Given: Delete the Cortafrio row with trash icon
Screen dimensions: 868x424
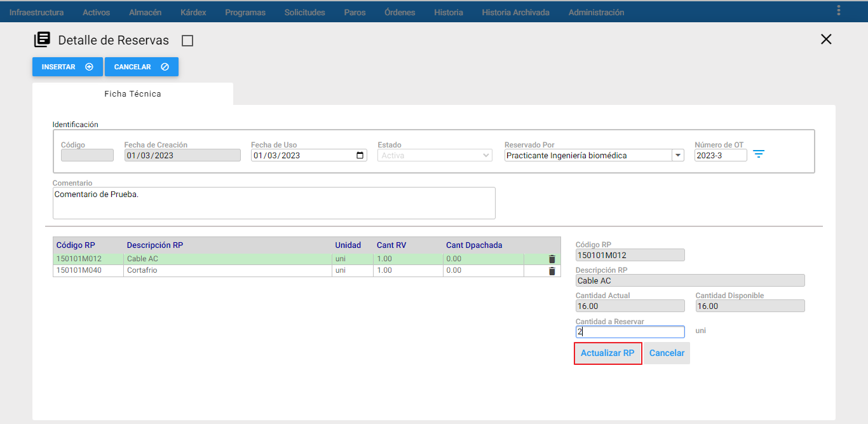Looking at the screenshot, I should point(552,271).
